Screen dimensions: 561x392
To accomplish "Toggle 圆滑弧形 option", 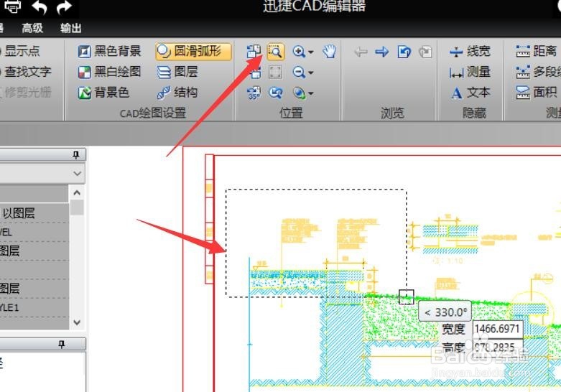I will [193, 51].
